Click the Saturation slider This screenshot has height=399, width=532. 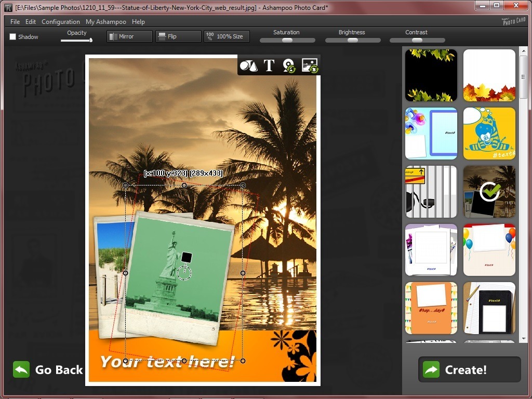(287, 40)
